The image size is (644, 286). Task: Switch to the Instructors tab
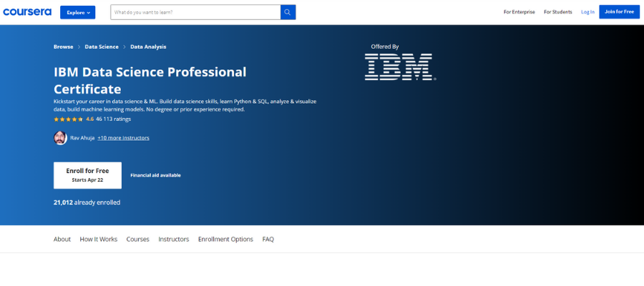(x=174, y=240)
